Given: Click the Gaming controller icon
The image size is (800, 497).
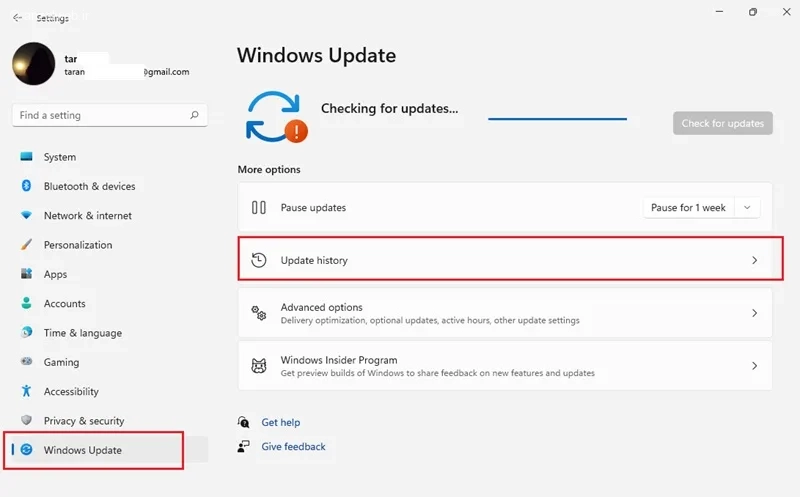Looking at the screenshot, I should (x=26, y=361).
